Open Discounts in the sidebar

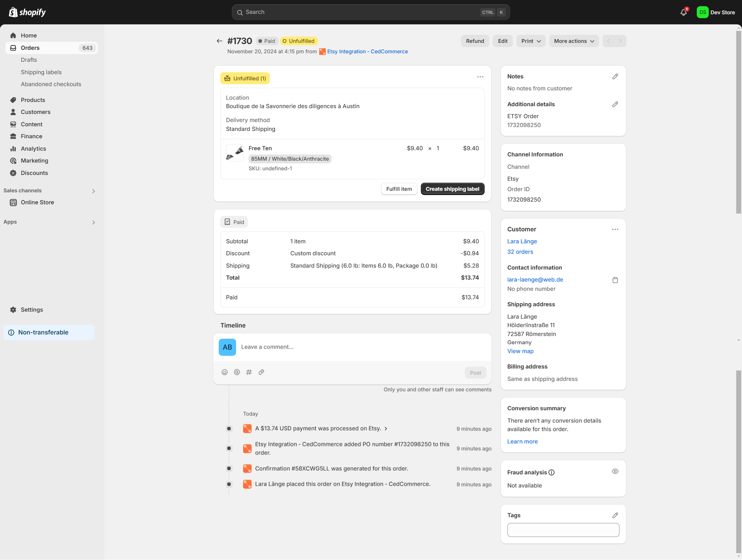tap(51, 173)
